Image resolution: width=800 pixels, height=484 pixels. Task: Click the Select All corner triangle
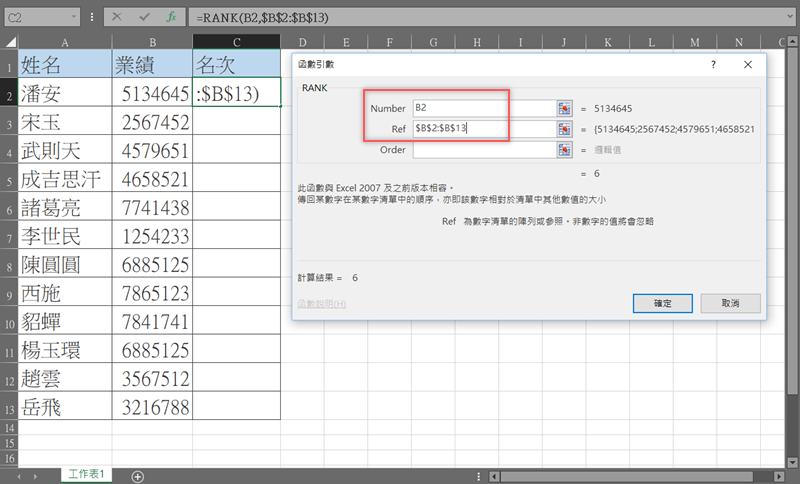click(x=9, y=41)
